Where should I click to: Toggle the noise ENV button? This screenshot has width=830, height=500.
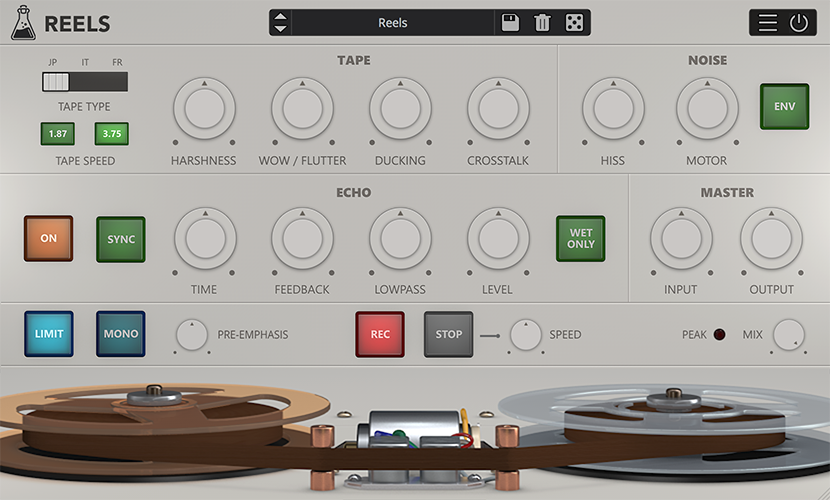click(784, 107)
